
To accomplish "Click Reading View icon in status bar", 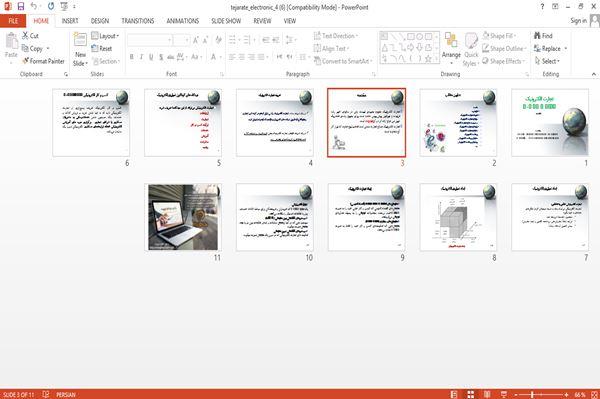I will [487, 394].
